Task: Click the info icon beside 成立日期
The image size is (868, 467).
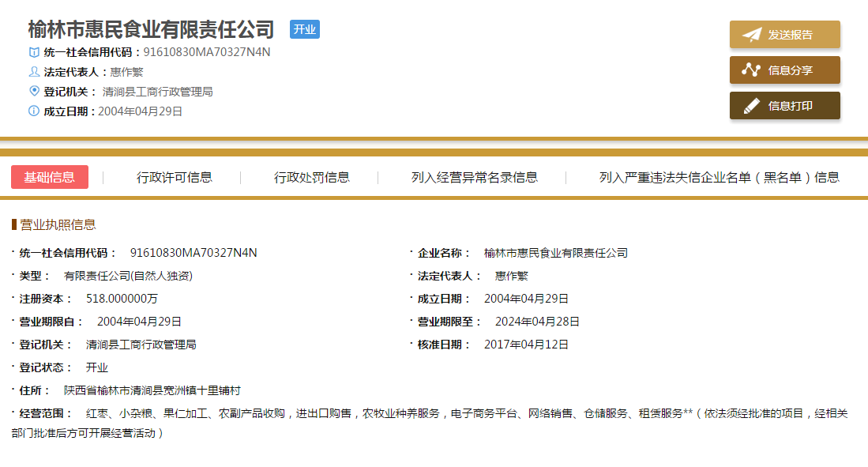Action: pos(34,111)
